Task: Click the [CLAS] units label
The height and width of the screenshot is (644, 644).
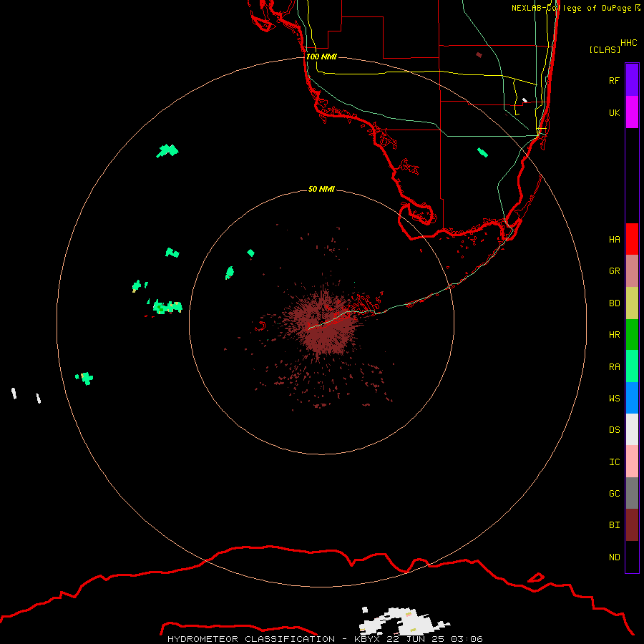Action: coord(605,49)
